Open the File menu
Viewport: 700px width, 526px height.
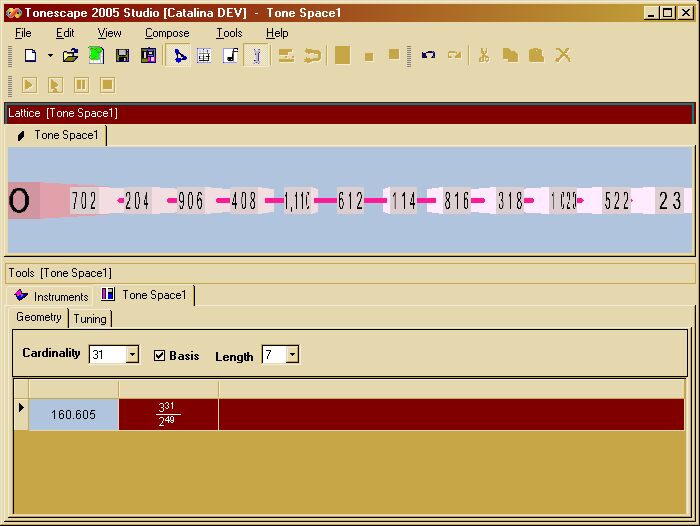23,33
